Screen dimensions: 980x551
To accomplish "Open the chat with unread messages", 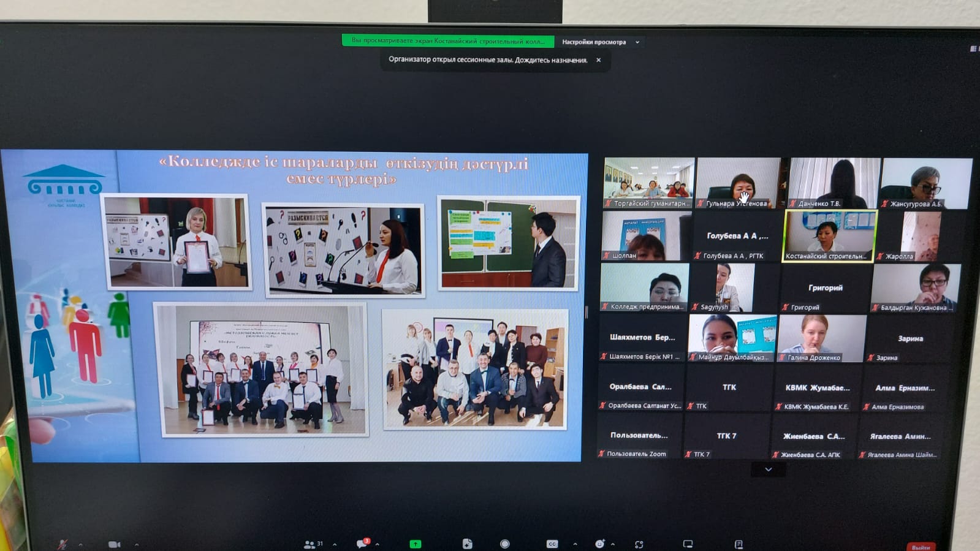I will coord(363,544).
